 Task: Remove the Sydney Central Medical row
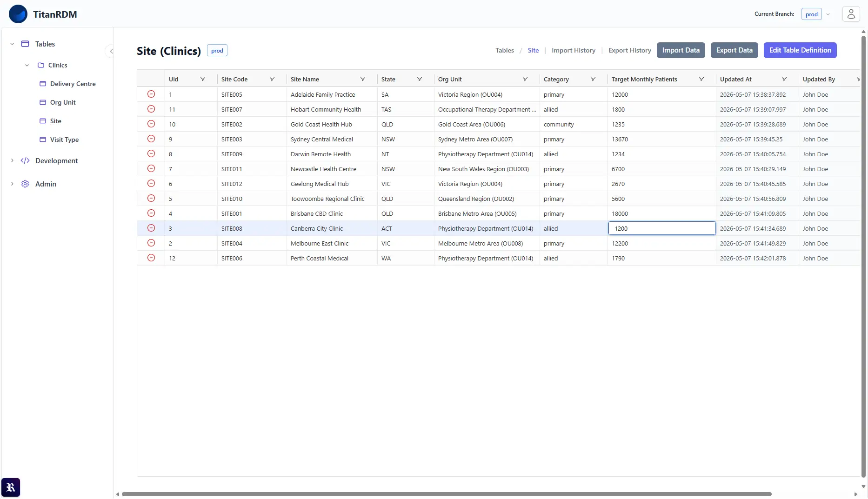(151, 139)
